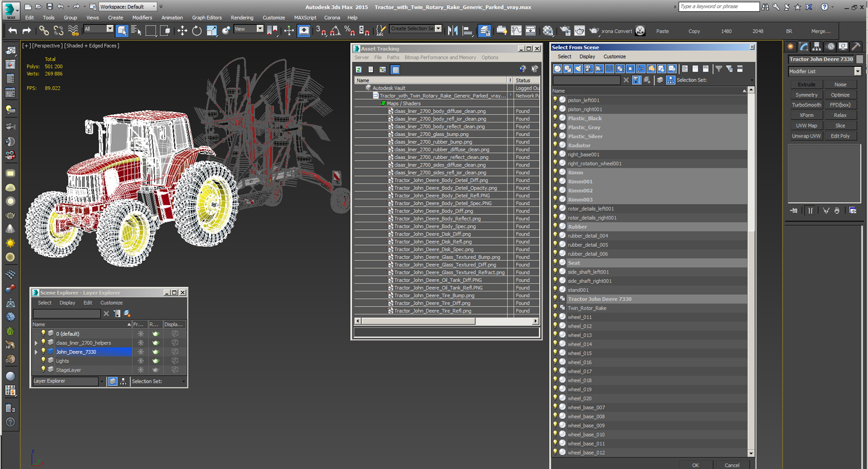The height and width of the screenshot is (469, 868).
Task: Open the Utilities hammer tab
Action: pyautogui.click(x=856, y=46)
